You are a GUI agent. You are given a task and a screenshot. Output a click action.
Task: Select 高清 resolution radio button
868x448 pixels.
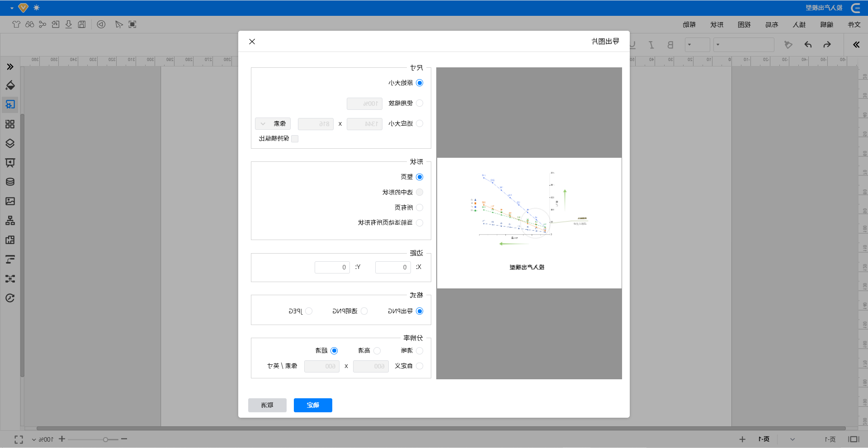coord(377,351)
